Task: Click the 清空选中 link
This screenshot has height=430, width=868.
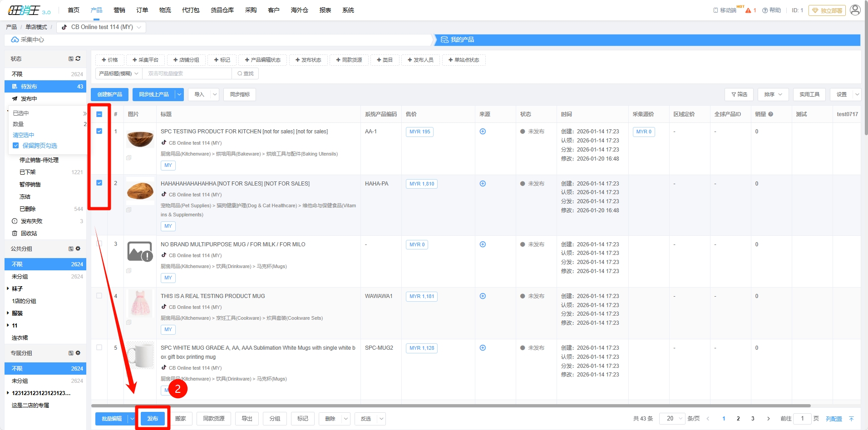Action: pos(24,135)
